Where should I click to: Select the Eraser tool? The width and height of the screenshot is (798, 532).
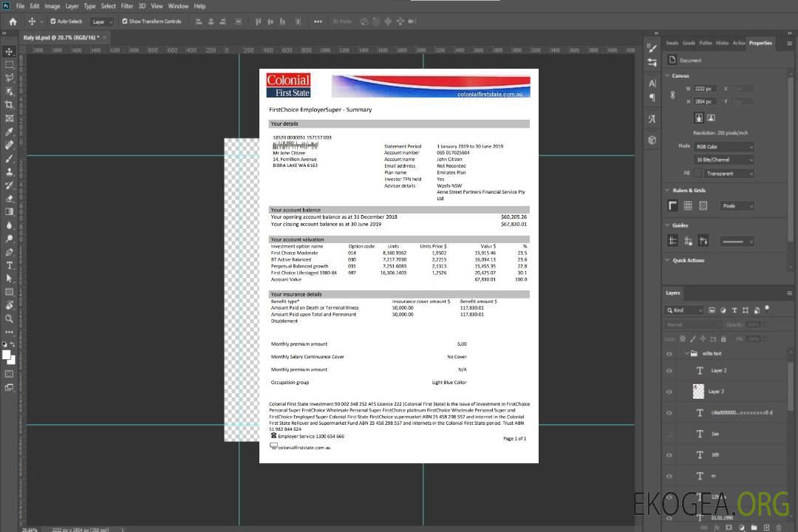point(10,198)
